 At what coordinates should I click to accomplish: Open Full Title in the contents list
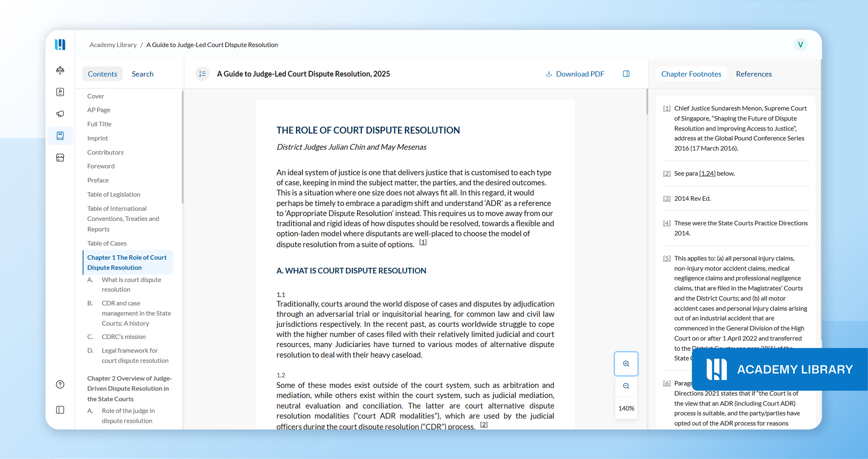pyautogui.click(x=99, y=124)
